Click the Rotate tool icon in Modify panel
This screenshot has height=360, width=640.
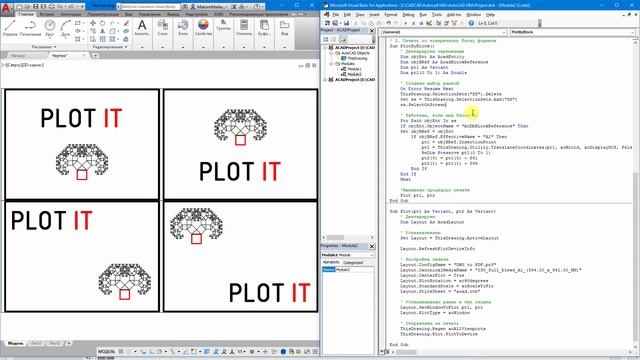[x=102, y=23]
